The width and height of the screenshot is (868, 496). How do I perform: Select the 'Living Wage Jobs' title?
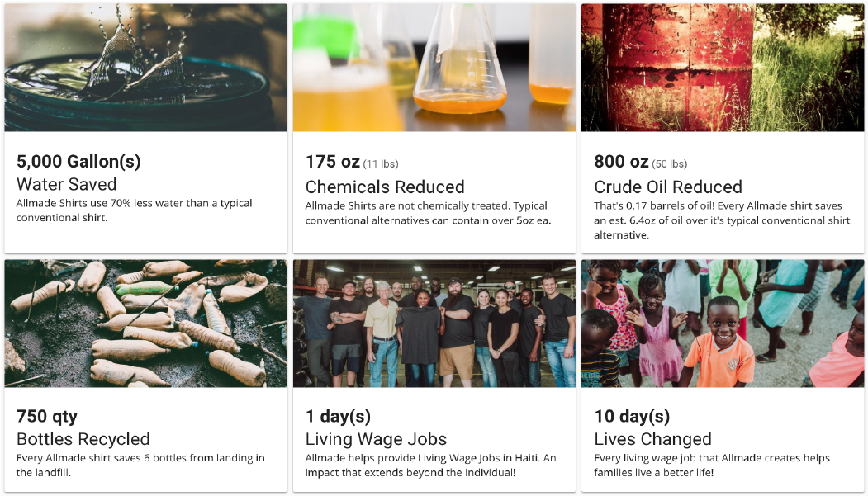pyautogui.click(x=376, y=439)
